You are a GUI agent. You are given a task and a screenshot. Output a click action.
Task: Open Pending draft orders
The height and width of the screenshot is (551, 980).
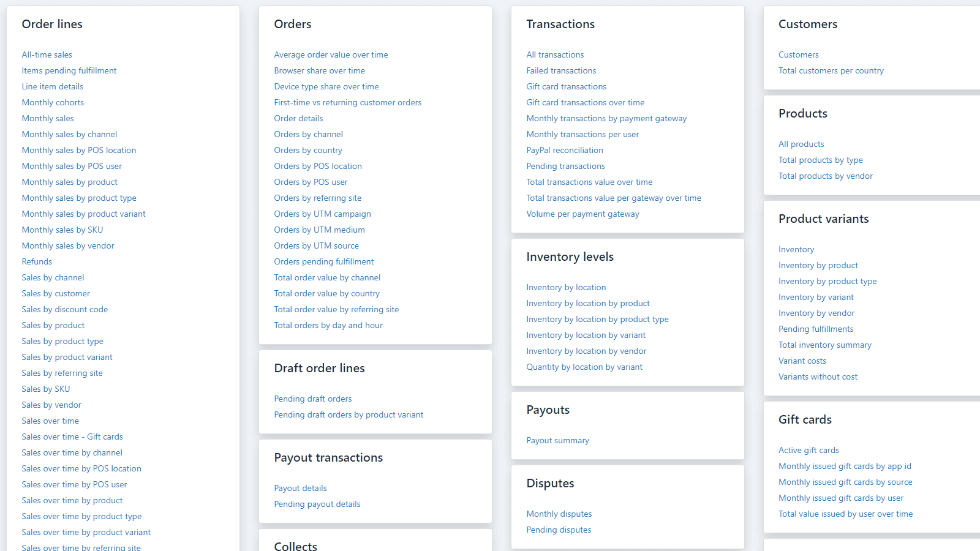(312, 399)
